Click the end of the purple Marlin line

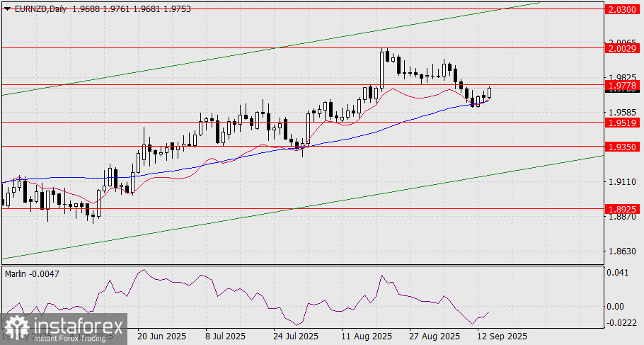click(489, 312)
